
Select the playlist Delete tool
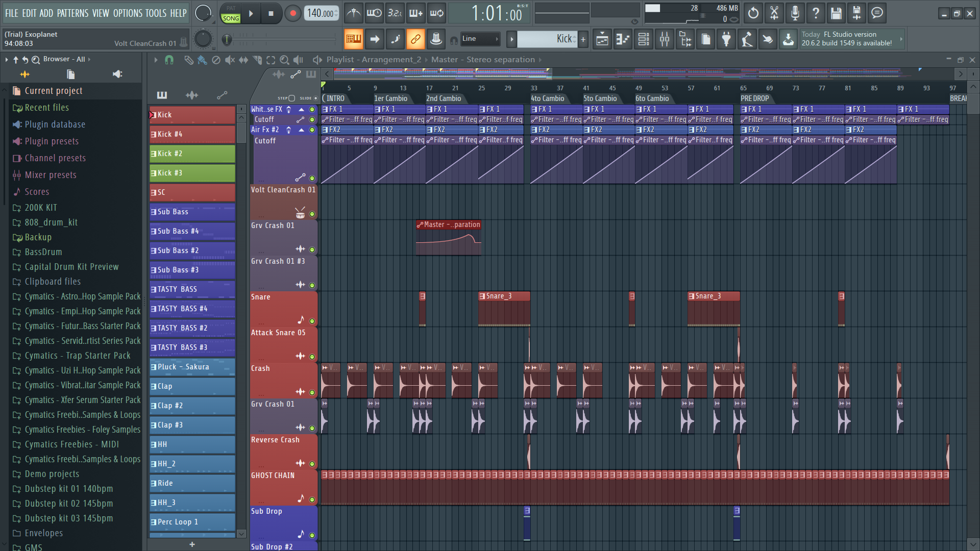point(216,60)
